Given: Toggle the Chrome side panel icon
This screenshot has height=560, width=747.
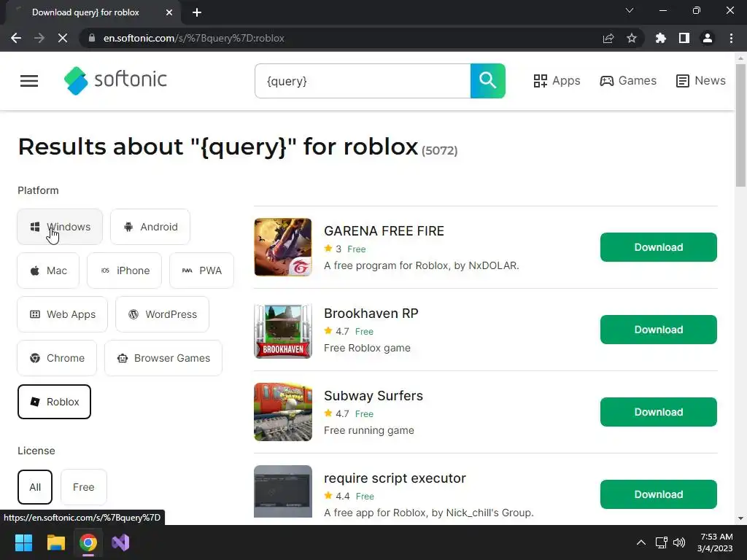Looking at the screenshot, I should pos(684,38).
